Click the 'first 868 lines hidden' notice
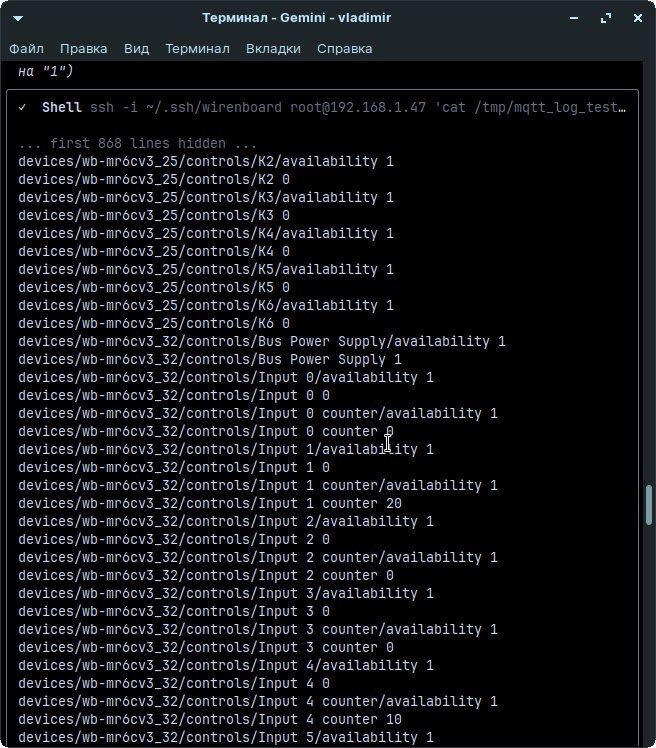The height and width of the screenshot is (748, 656). coord(137,143)
